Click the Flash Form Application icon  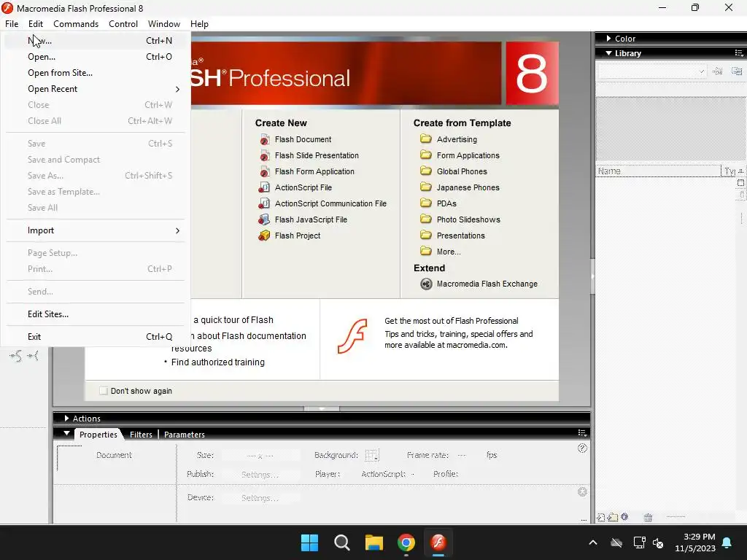(264, 171)
